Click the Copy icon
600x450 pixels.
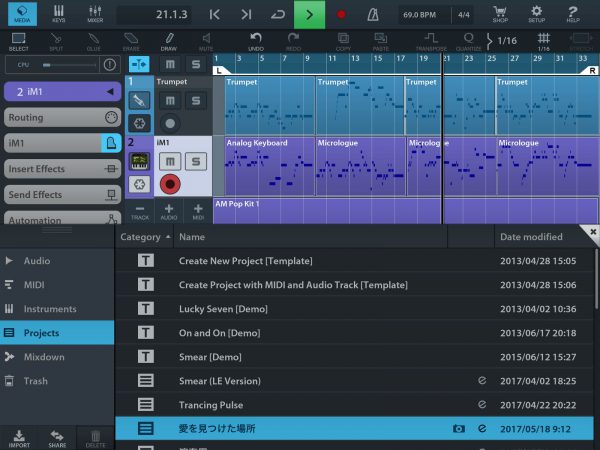tap(343, 42)
